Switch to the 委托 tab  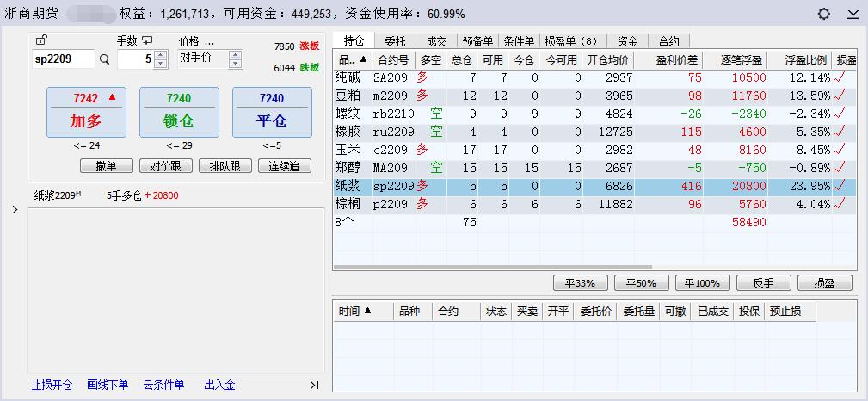[x=396, y=40]
